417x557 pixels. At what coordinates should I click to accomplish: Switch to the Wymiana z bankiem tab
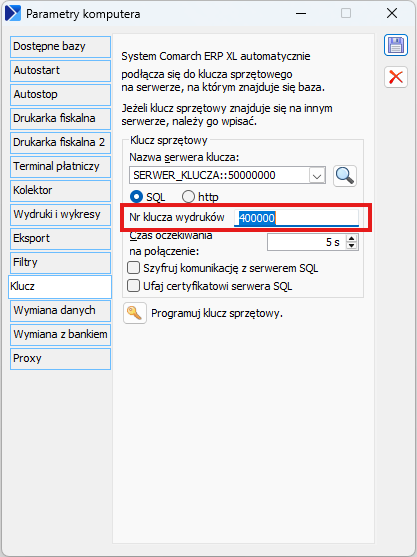pos(60,335)
